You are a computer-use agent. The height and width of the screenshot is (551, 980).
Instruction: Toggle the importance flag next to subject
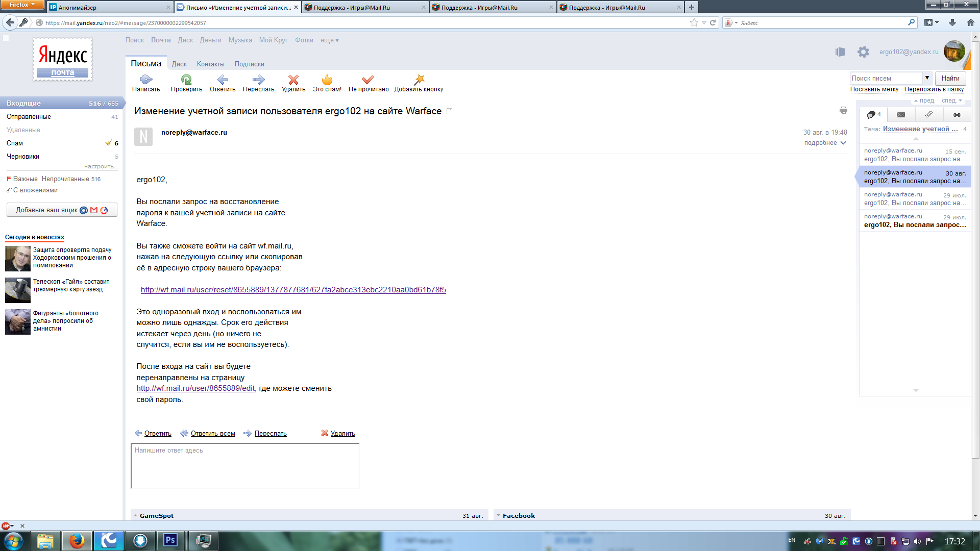449,111
